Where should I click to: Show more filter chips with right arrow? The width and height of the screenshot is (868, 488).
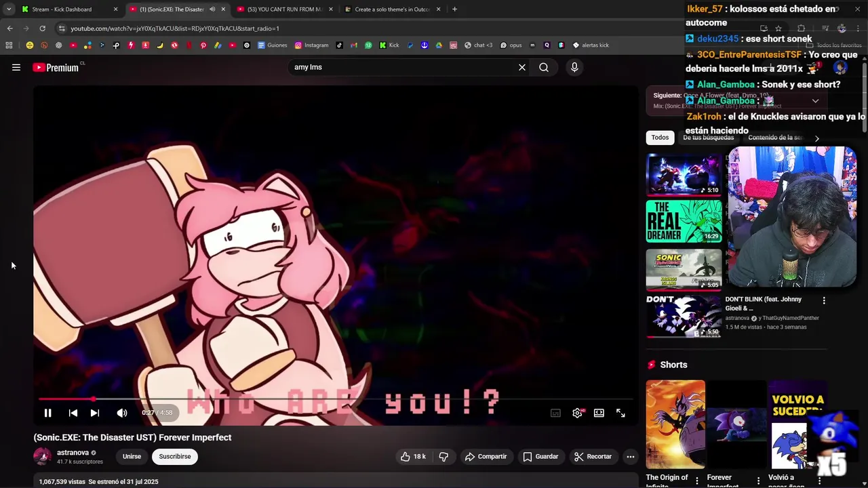point(816,138)
